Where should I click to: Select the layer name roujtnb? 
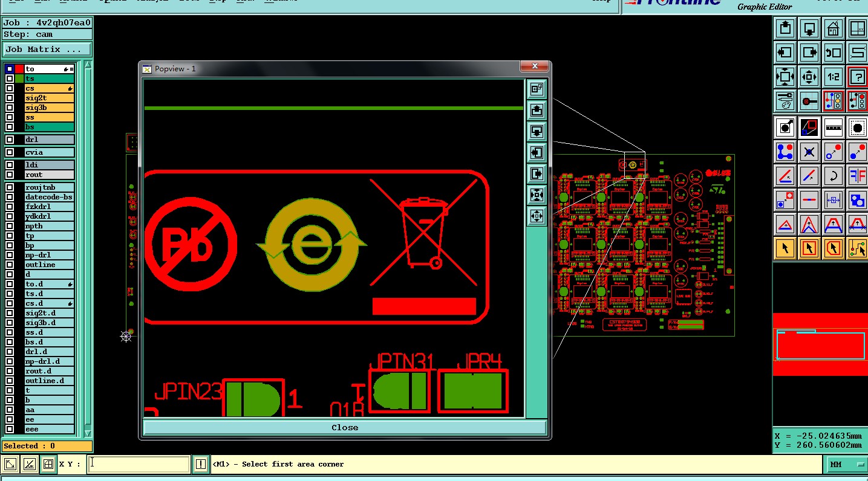[x=50, y=187]
